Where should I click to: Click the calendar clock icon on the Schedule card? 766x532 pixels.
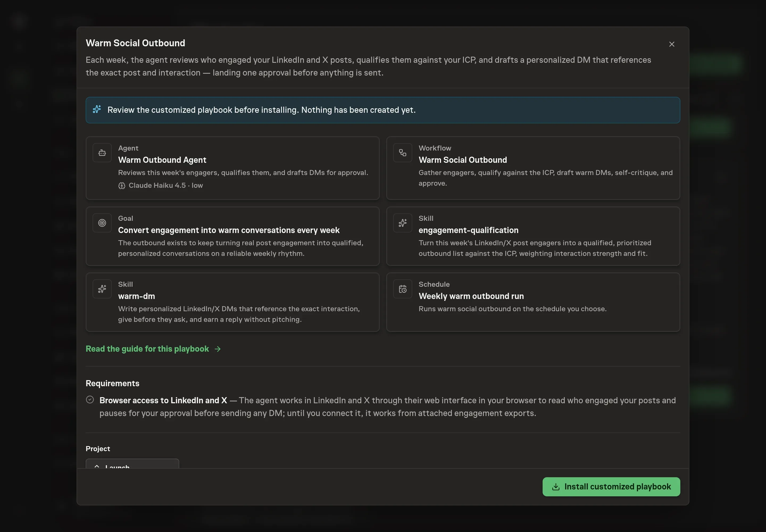402,289
